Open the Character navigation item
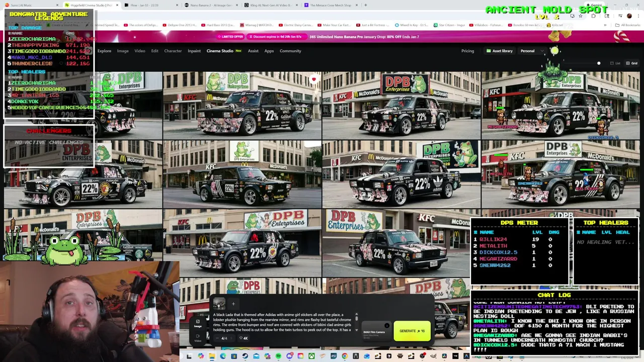644x362 pixels. (173, 51)
